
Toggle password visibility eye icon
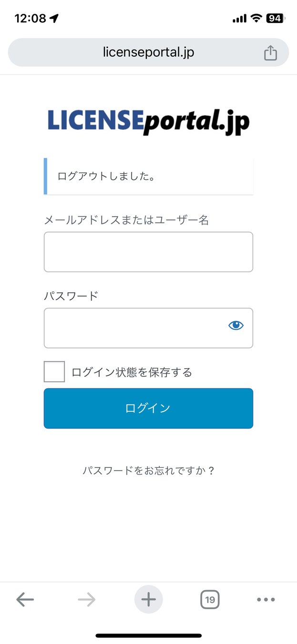tap(236, 326)
